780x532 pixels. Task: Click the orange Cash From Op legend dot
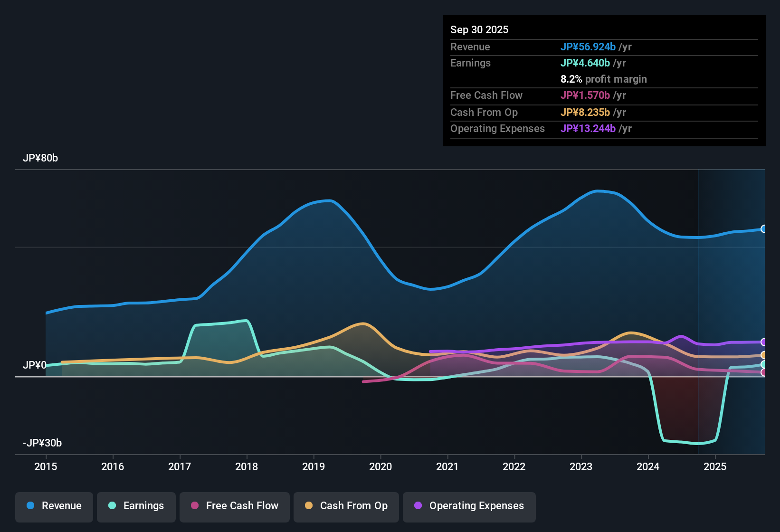tap(308, 506)
